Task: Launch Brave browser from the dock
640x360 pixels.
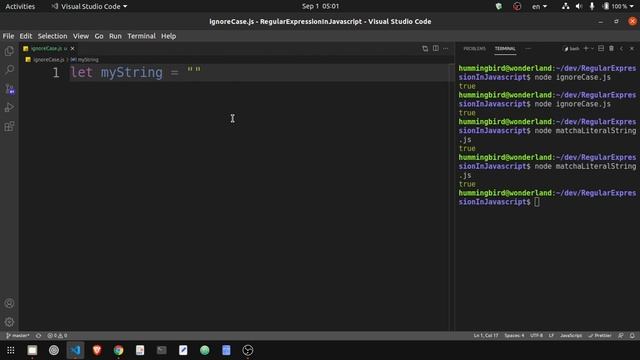Action: pos(97,350)
